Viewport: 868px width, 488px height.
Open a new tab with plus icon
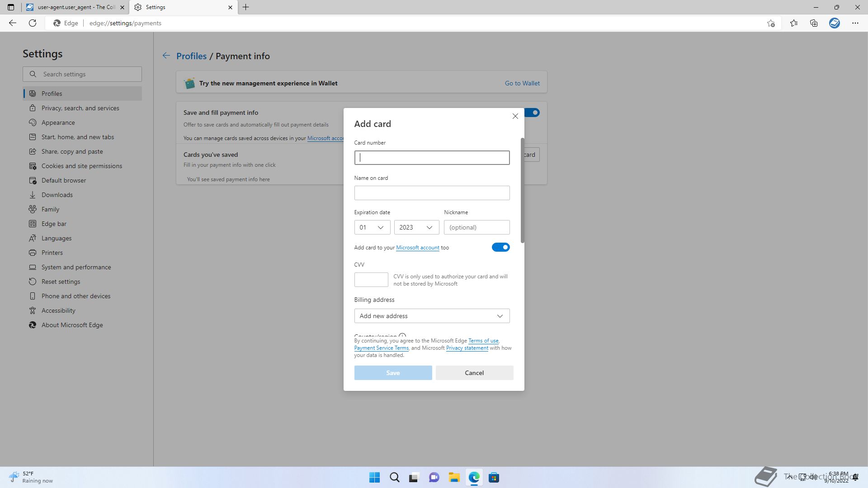[x=245, y=7]
